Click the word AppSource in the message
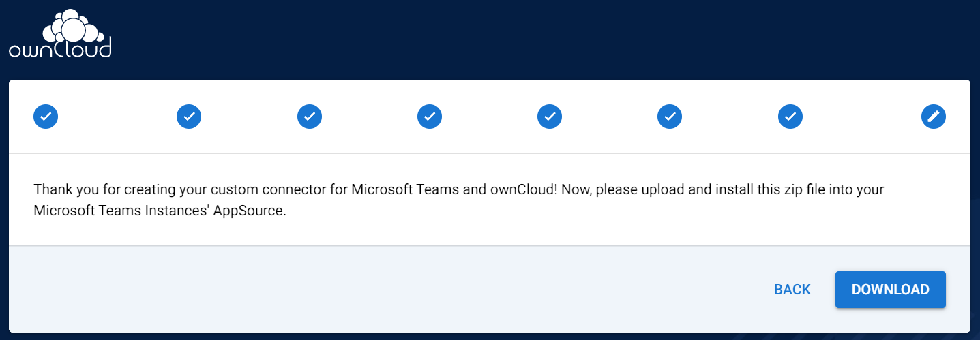The width and height of the screenshot is (980, 340). pyautogui.click(x=250, y=211)
